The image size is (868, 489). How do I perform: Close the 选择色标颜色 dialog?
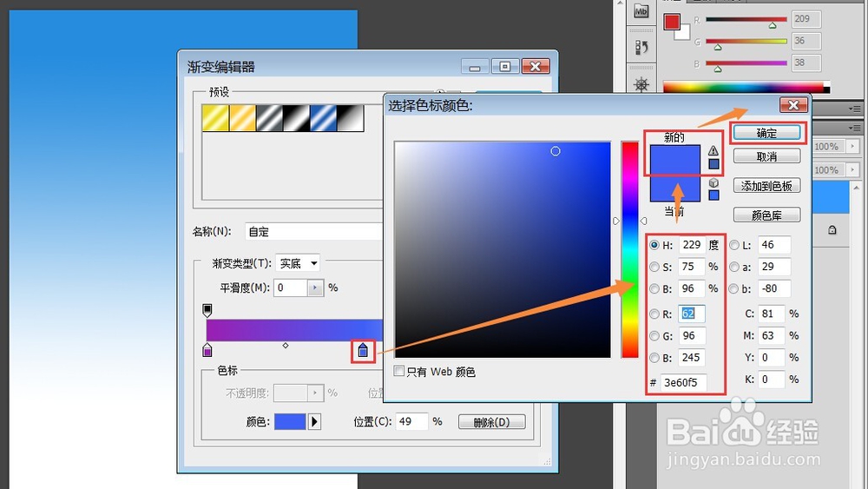[x=793, y=105]
